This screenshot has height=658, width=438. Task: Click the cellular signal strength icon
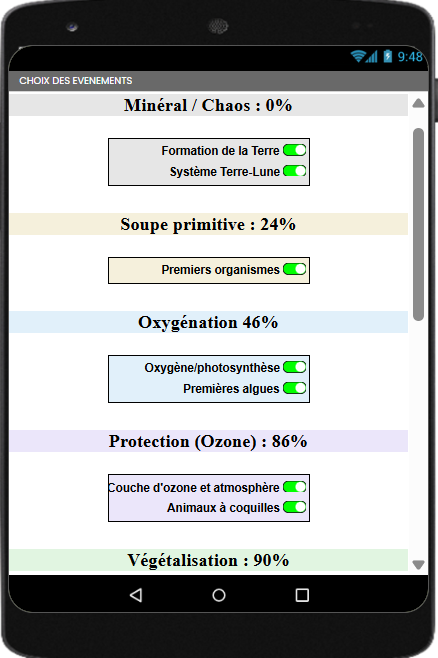coord(372,56)
